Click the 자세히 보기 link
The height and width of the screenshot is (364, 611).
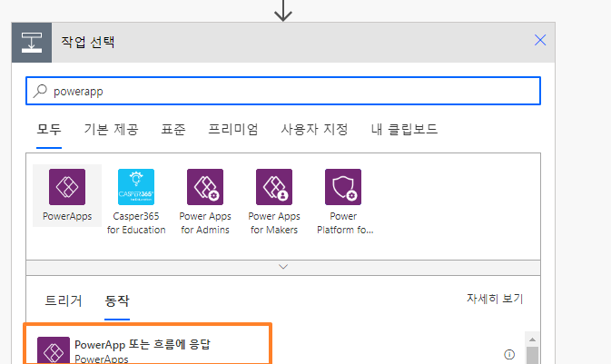tap(495, 299)
